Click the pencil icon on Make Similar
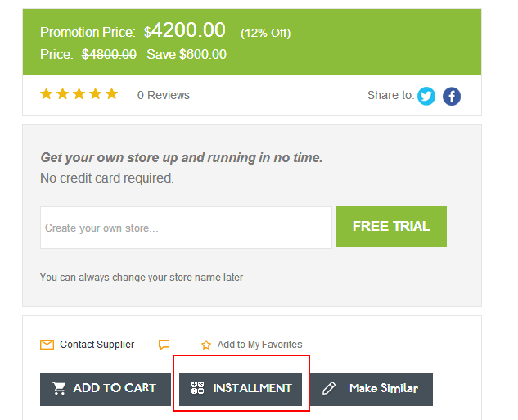 coord(329,388)
